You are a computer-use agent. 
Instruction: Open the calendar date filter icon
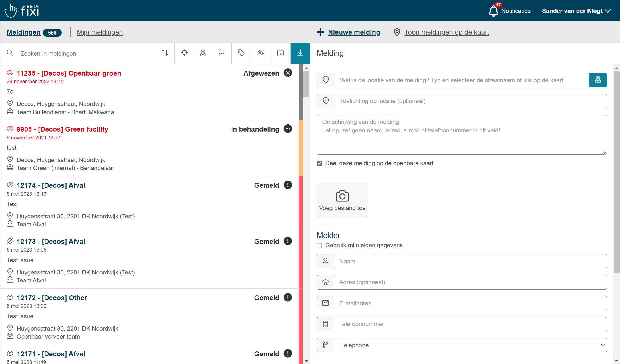(281, 53)
